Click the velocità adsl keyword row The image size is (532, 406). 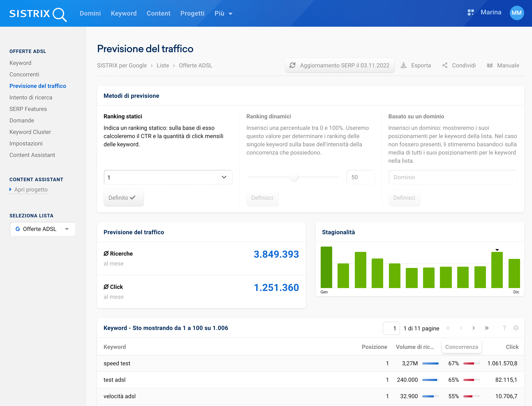coord(310,396)
